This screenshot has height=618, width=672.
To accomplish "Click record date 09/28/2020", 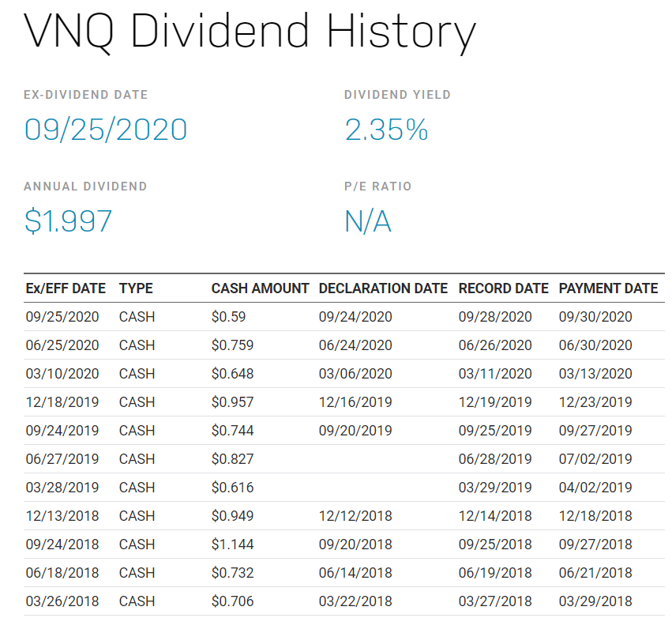I will (x=495, y=317).
